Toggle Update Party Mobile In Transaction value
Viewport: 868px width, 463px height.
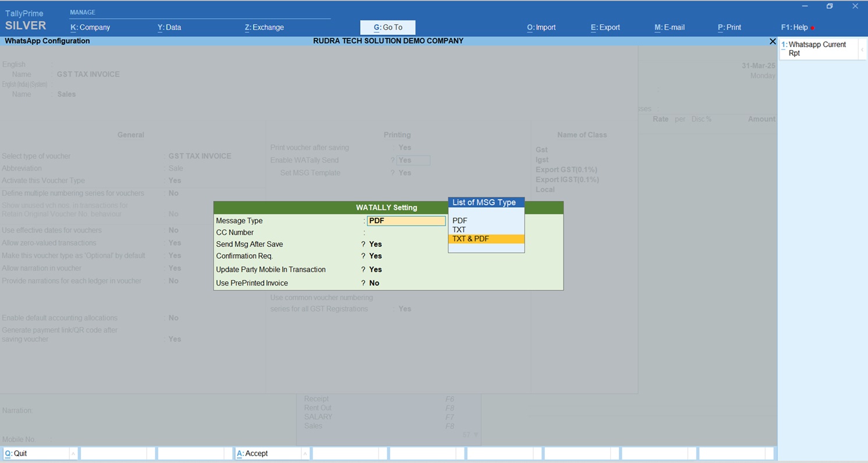(x=375, y=270)
